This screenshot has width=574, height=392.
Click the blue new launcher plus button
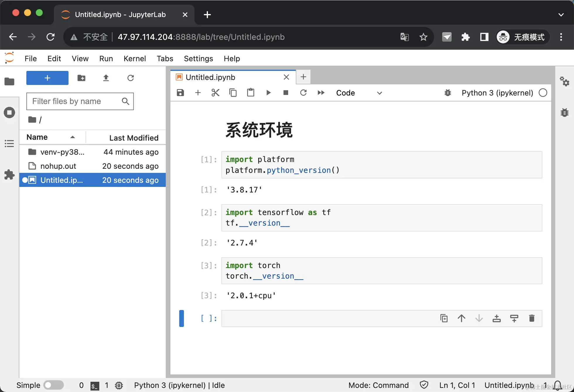pos(47,78)
